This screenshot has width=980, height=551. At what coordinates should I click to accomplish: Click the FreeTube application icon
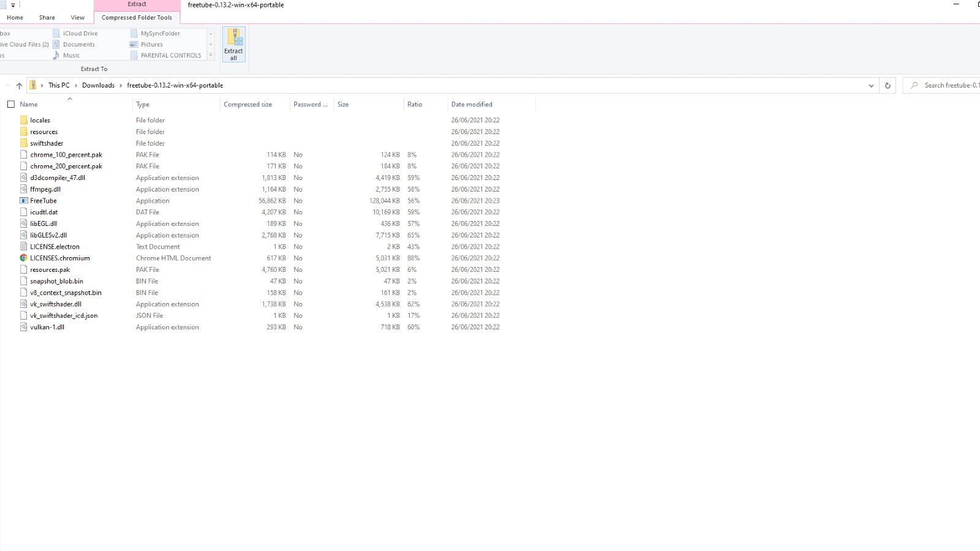tap(24, 201)
